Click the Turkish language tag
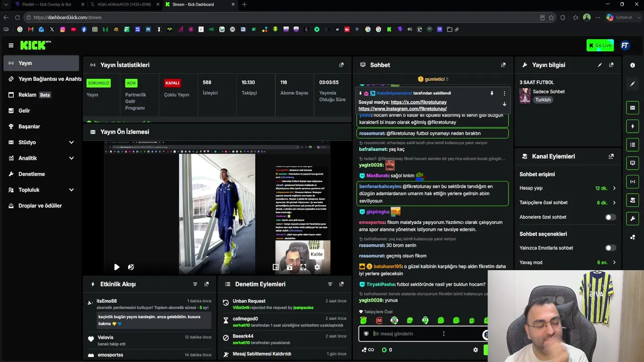 [543, 100]
